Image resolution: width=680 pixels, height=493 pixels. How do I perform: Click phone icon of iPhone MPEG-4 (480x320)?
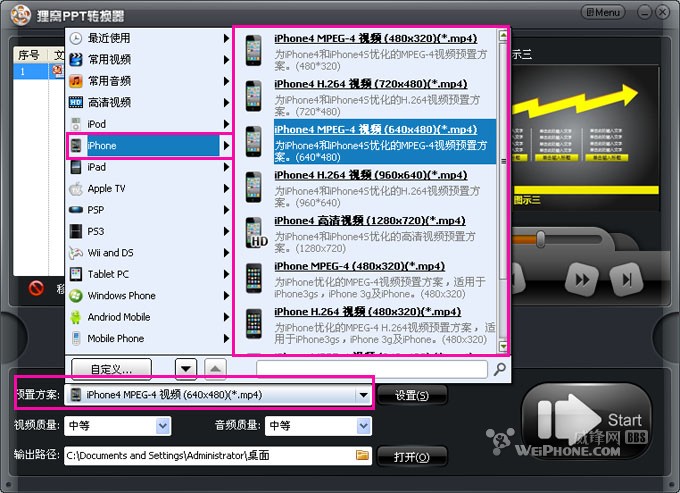(254, 278)
